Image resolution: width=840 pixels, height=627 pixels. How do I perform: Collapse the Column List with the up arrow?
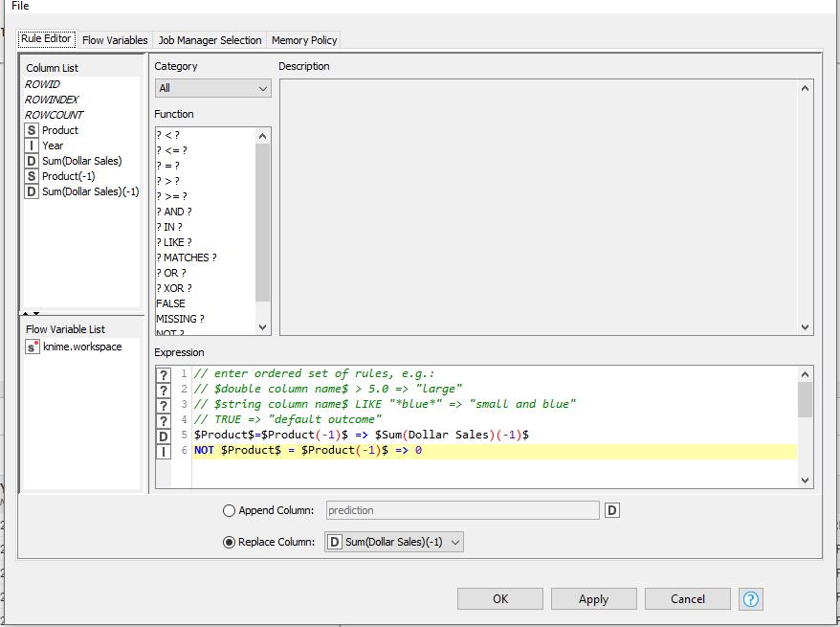26,314
